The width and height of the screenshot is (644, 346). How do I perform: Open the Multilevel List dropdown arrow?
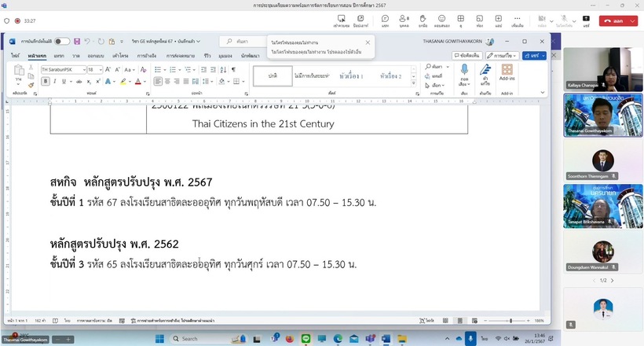pos(194,69)
